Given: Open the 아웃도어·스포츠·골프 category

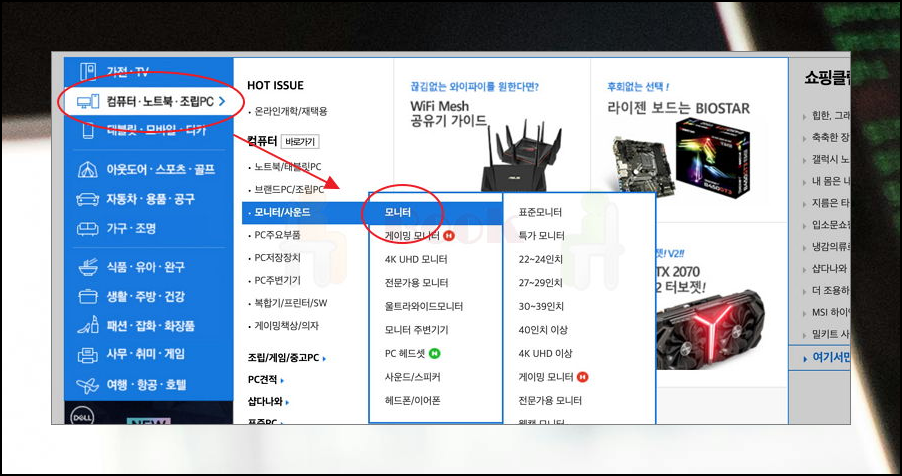Looking at the screenshot, I should pyautogui.click(x=160, y=170).
